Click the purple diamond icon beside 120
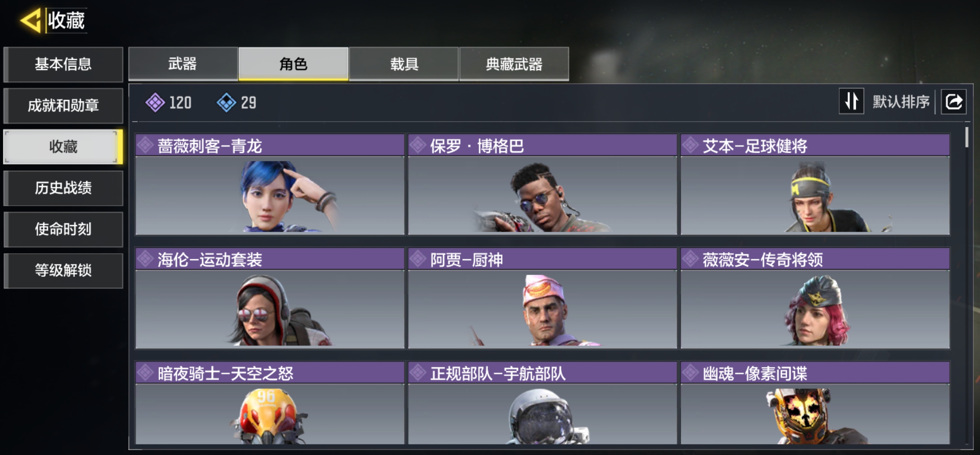This screenshot has width=980, height=455. 155,103
